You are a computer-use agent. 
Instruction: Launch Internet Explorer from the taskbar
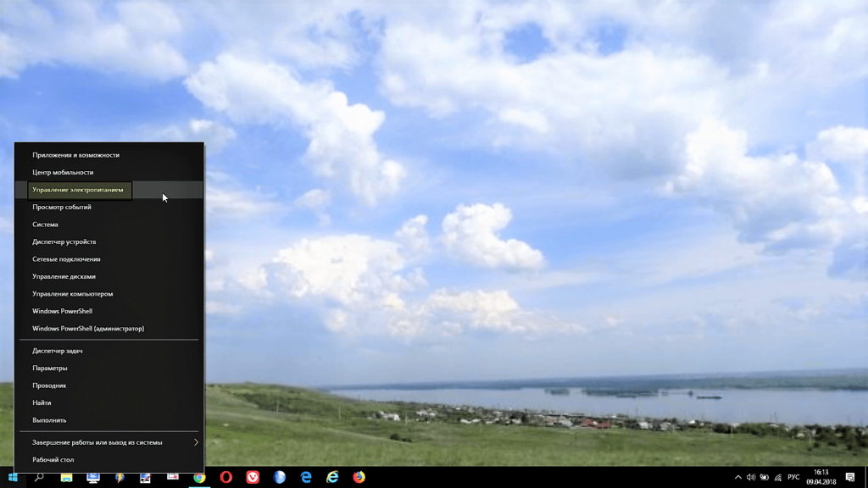(x=333, y=478)
